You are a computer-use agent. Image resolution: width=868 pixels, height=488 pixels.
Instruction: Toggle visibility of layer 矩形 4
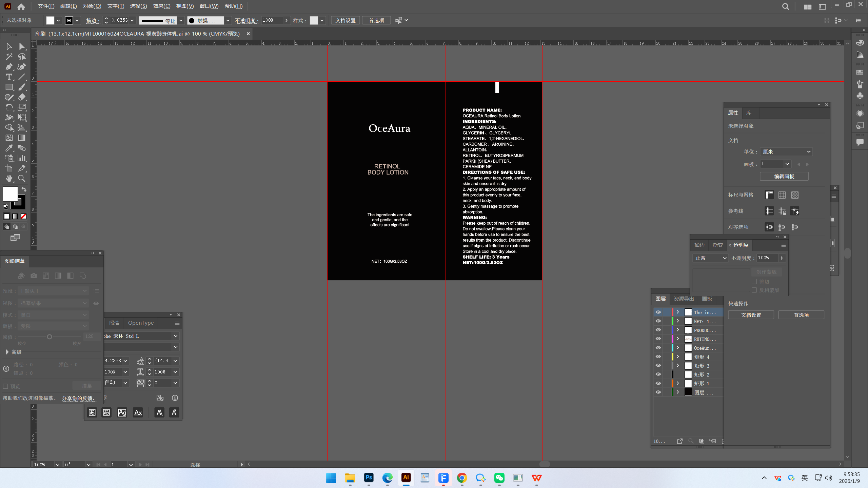[x=658, y=357]
